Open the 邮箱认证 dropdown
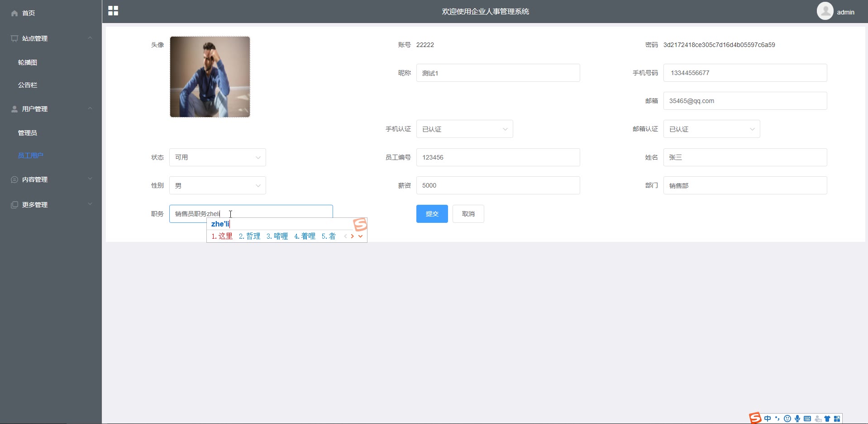The width and height of the screenshot is (868, 424). pyautogui.click(x=712, y=129)
